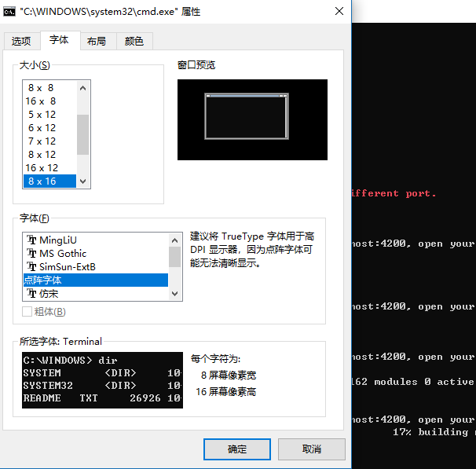
Task: Click the size list scrollbar thumb
Action: [x=83, y=134]
